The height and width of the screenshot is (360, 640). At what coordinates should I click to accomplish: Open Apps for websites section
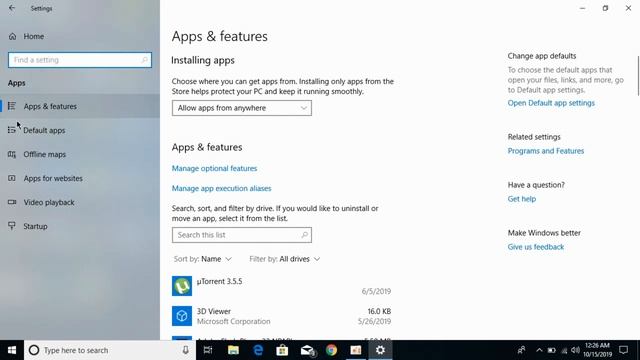pos(80,178)
